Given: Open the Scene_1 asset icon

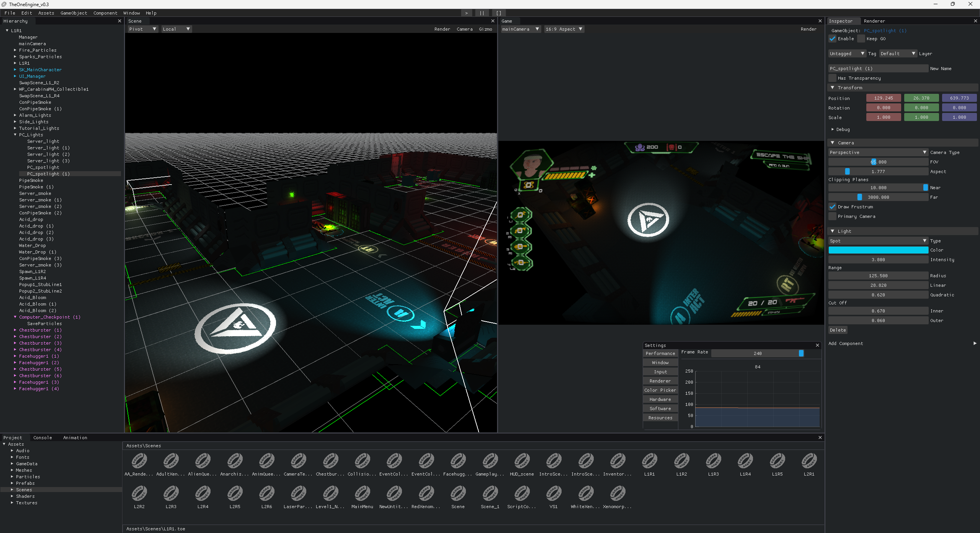Looking at the screenshot, I should 490,494.
